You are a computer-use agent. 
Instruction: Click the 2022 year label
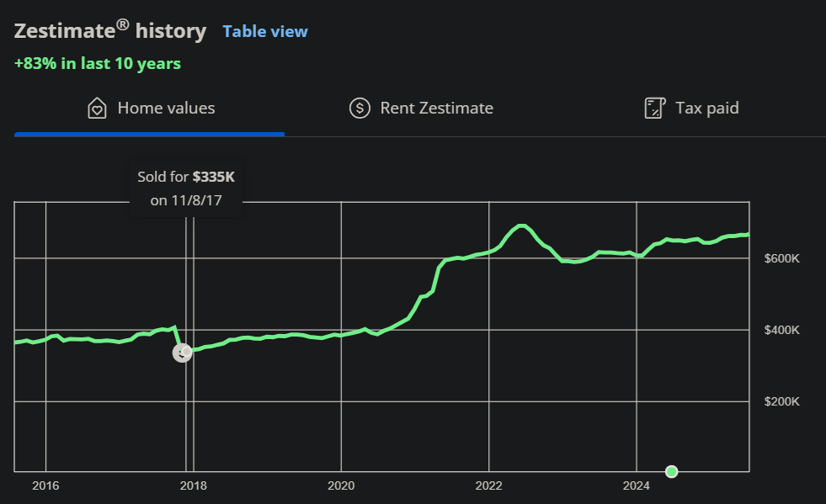pyautogui.click(x=489, y=485)
